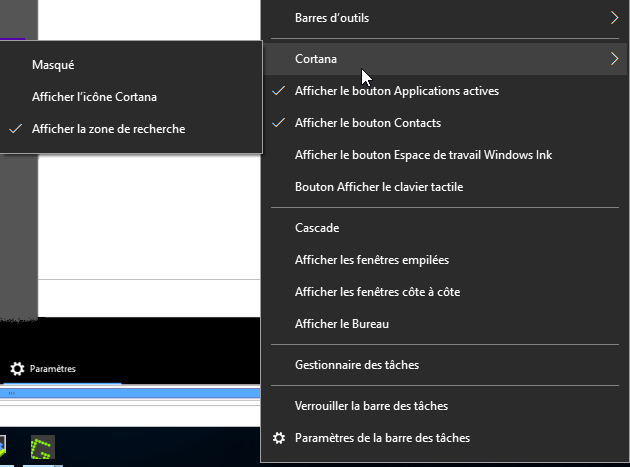Toggle the Applications actives button checkmark

pos(279,91)
